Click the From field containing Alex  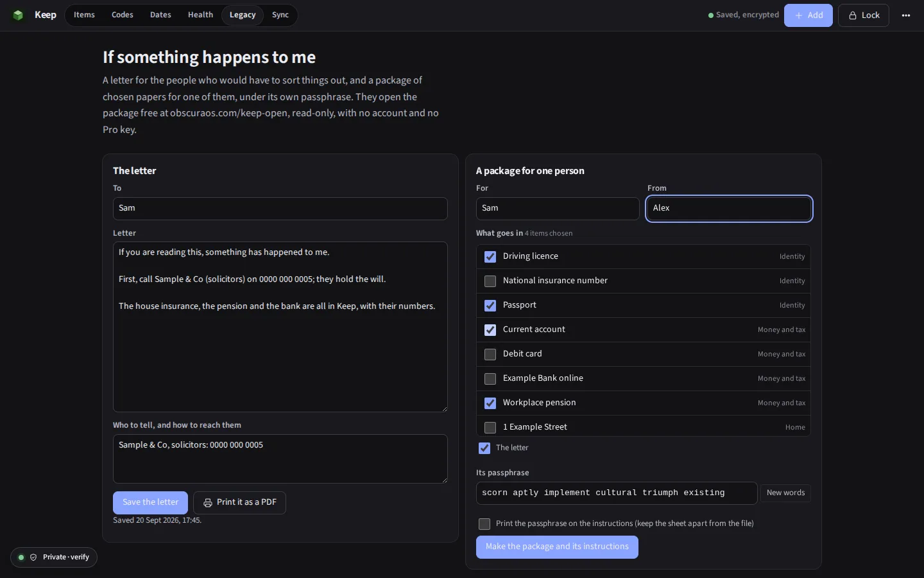(x=729, y=209)
